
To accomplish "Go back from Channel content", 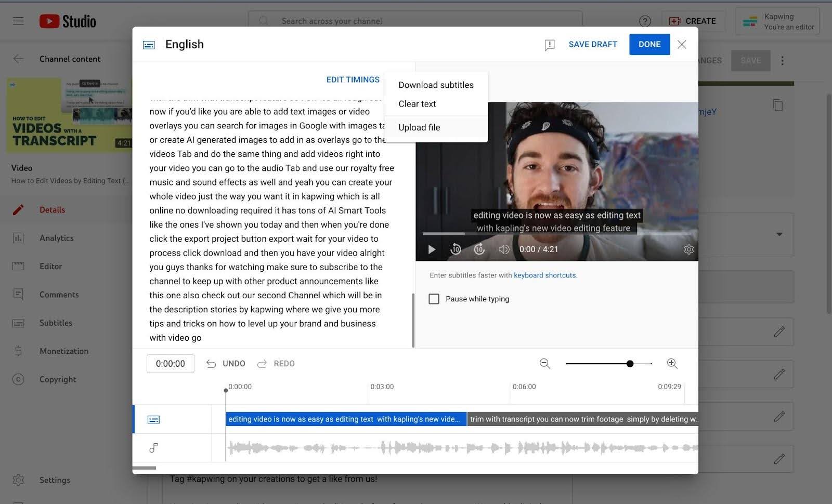I will coord(18,59).
